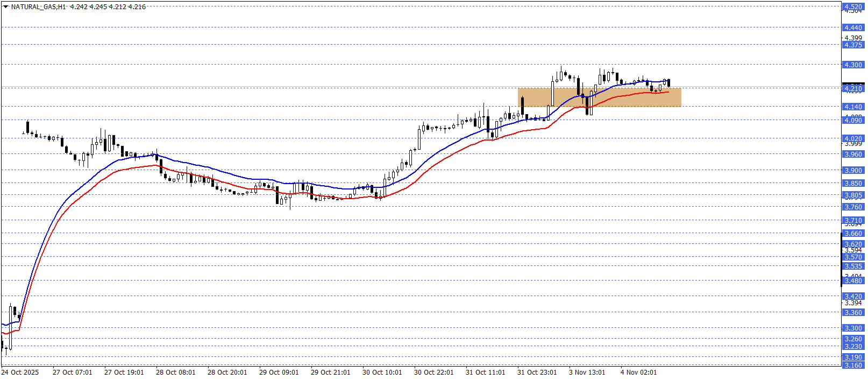The image size is (868, 379).
Task: Click the 3.660 price level label
Action: tap(853, 233)
